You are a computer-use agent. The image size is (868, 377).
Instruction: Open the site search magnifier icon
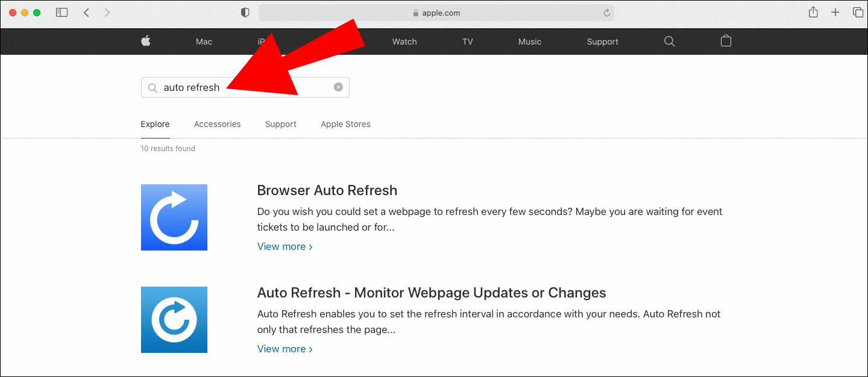click(669, 41)
